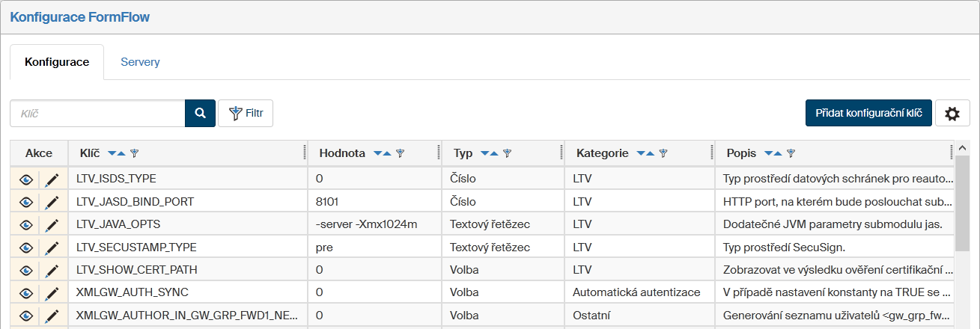This screenshot has width=980, height=329.
Task: Open the Filtr button
Action: point(246,114)
